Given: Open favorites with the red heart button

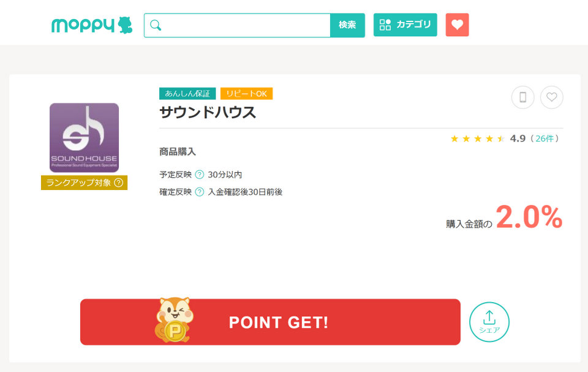Looking at the screenshot, I should point(457,25).
